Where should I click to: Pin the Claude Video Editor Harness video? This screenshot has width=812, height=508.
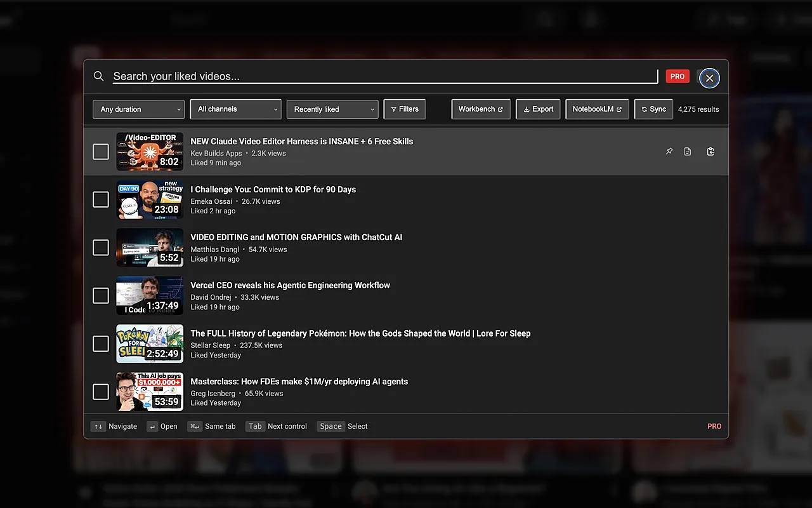pyautogui.click(x=669, y=152)
